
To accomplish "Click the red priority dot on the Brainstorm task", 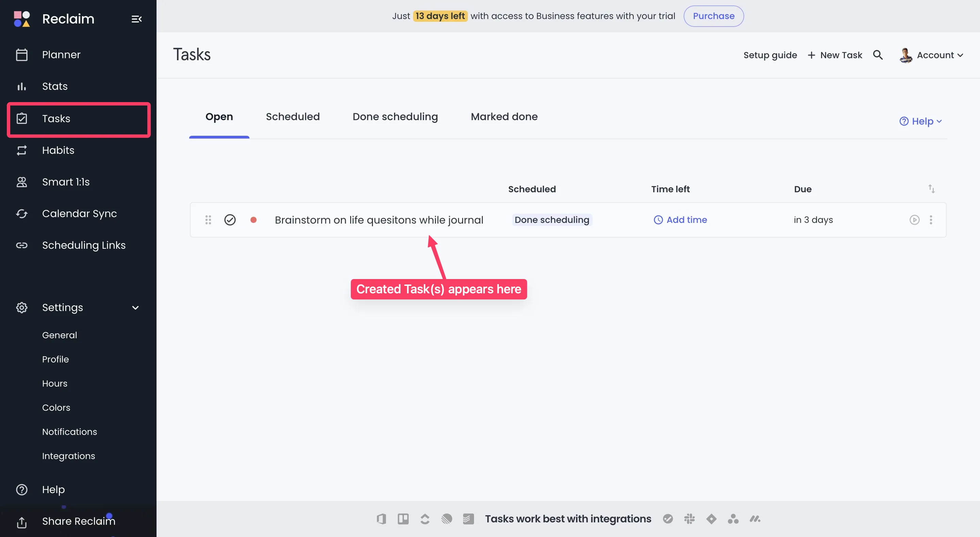I will [x=254, y=220].
